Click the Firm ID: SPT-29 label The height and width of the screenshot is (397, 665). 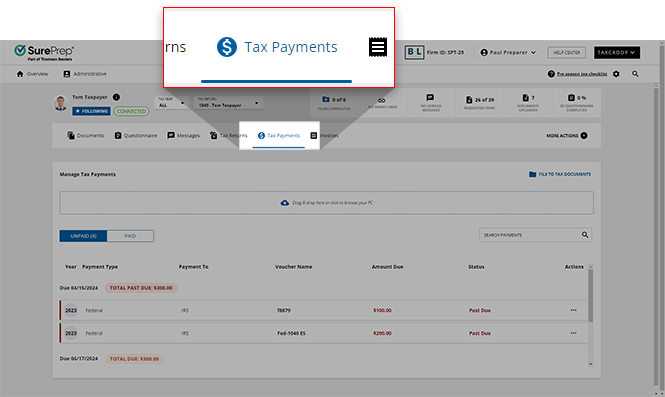click(x=445, y=53)
